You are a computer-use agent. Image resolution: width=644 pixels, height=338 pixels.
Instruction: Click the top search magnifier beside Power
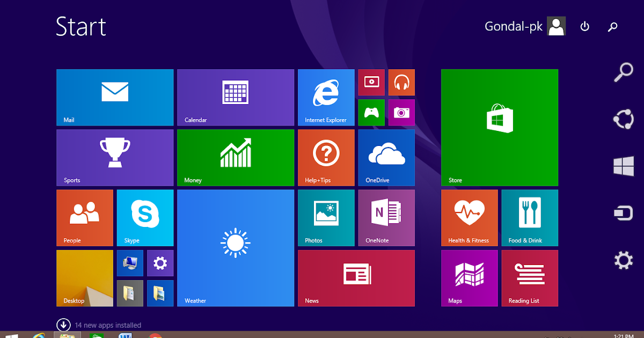click(613, 27)
